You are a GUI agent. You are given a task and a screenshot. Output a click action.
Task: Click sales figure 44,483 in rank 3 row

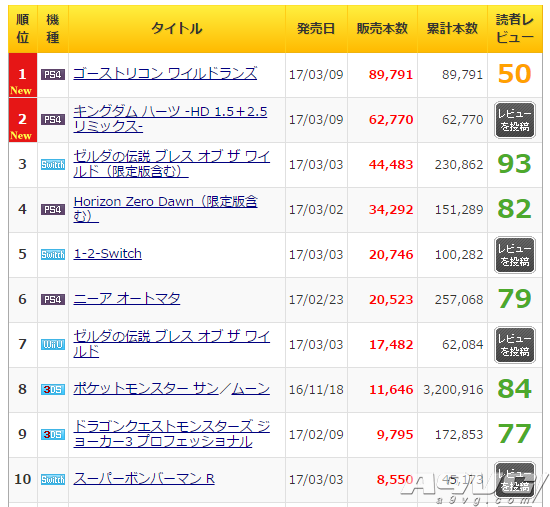click(391, 165)
